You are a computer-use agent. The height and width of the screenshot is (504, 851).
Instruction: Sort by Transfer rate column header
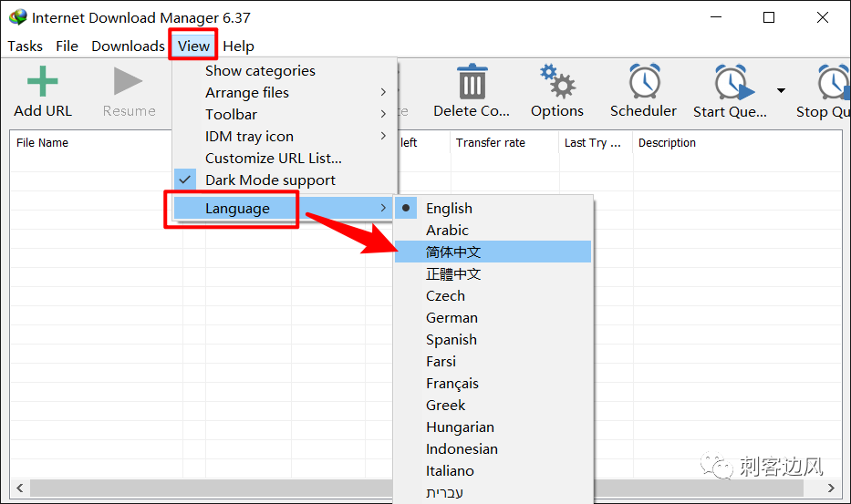pos(491,143)
